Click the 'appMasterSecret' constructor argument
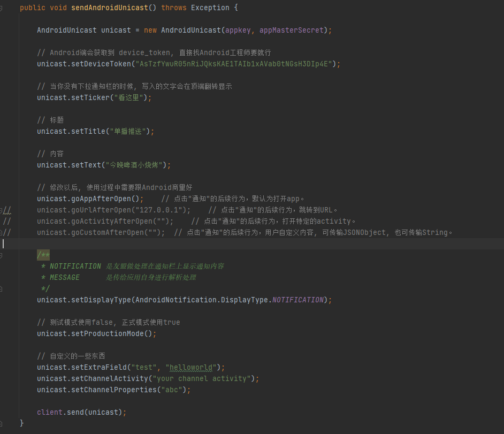The width and height of the screenshot is (504, 434). point(291,30)
